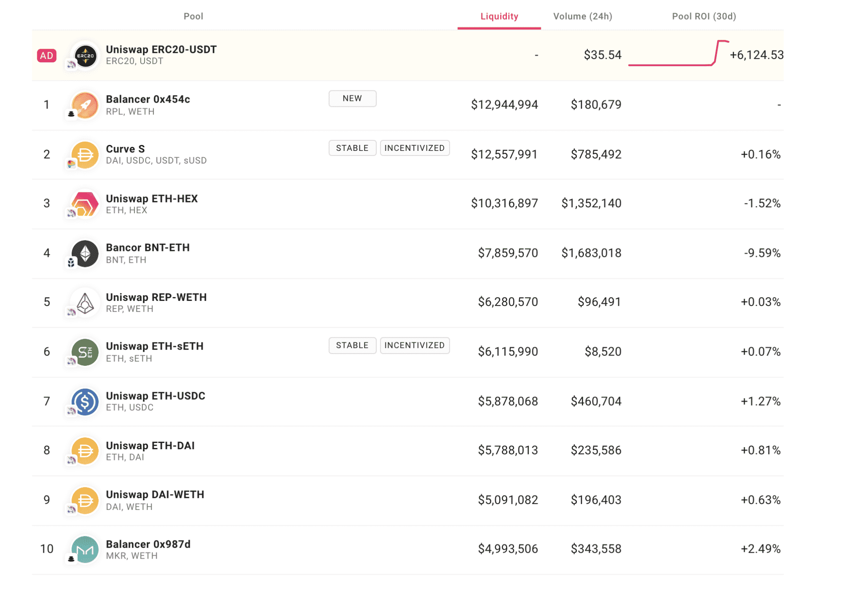Open the Uniswap ETH-USDC pool link

point(156,396)
